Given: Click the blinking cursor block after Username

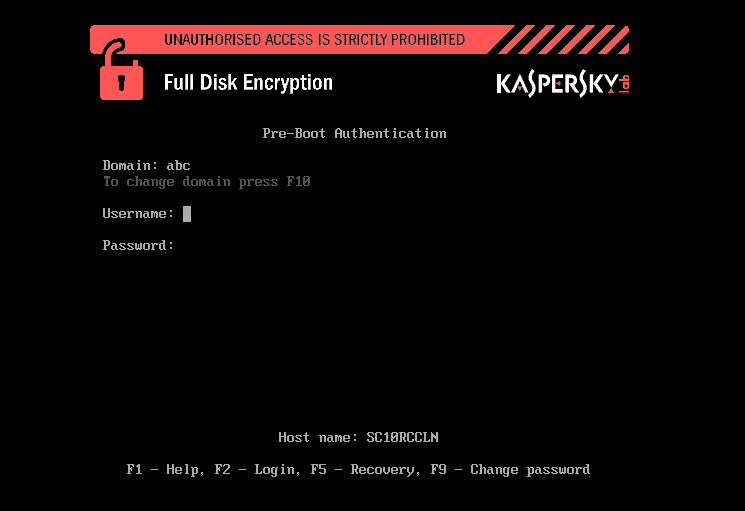Looking at the screenshot, I should [187, 214].
